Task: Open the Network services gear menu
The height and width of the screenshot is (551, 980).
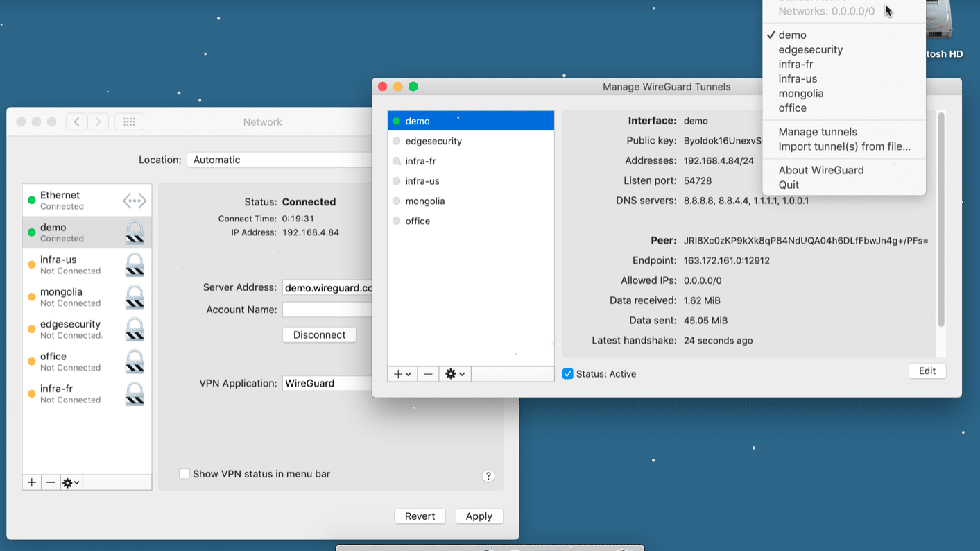Action: [71, 482]
